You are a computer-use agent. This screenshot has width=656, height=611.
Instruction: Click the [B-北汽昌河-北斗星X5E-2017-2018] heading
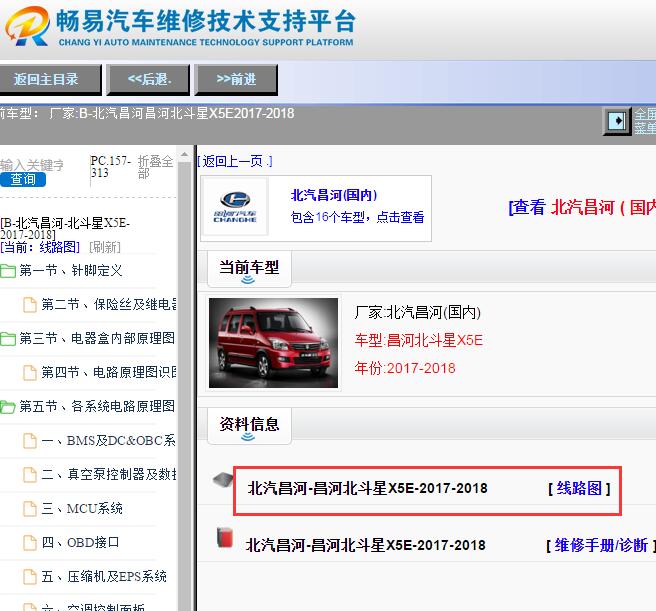tap(65, 228)
